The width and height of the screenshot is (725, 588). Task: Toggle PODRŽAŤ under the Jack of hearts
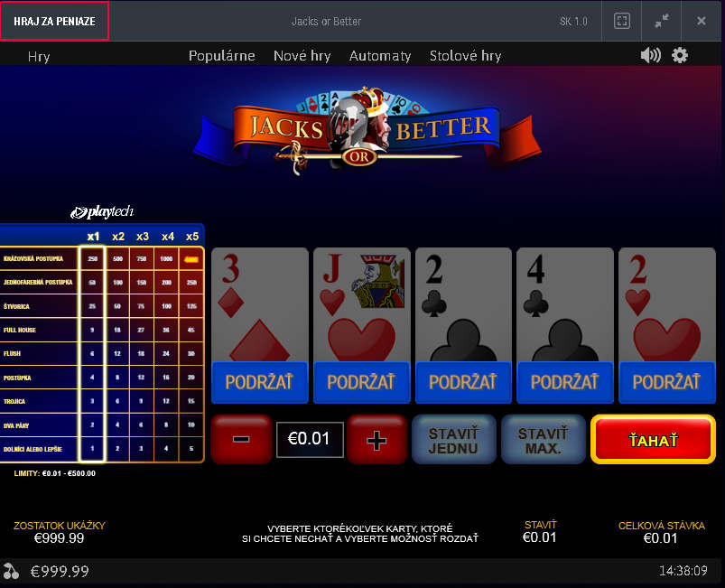pos(361,382)
